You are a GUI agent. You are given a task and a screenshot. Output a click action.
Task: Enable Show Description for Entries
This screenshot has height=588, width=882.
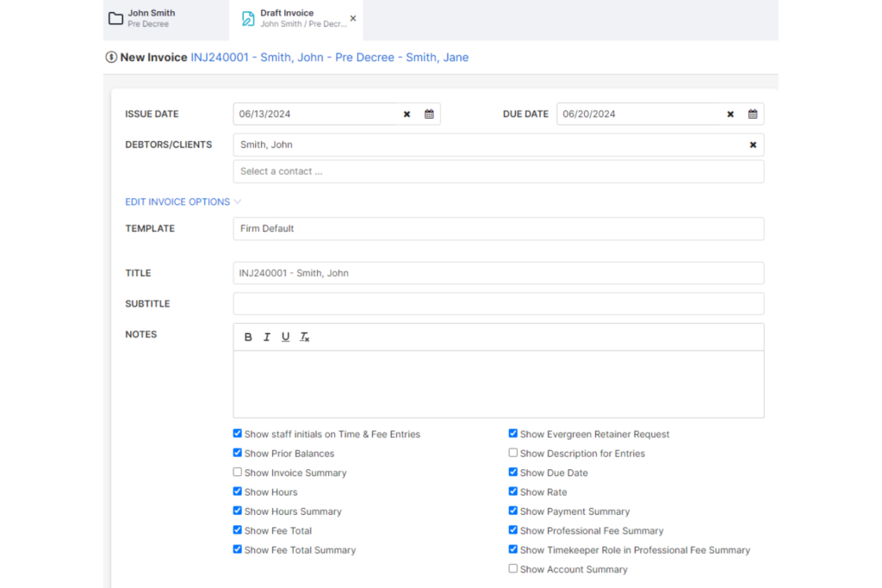513,453
